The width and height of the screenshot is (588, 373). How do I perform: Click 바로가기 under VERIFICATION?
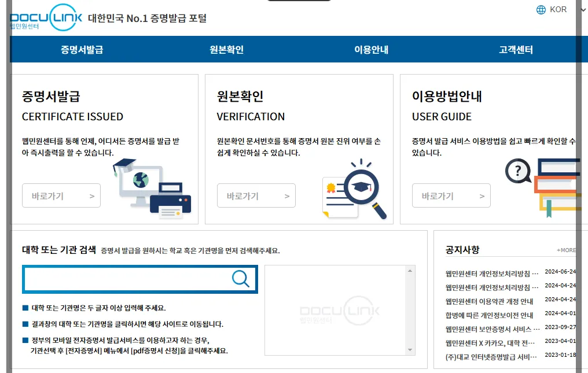tap(256, 195)
